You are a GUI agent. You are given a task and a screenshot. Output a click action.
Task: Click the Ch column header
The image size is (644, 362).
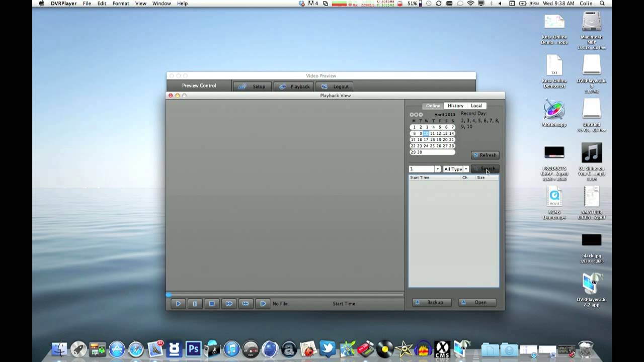(468, 177)
